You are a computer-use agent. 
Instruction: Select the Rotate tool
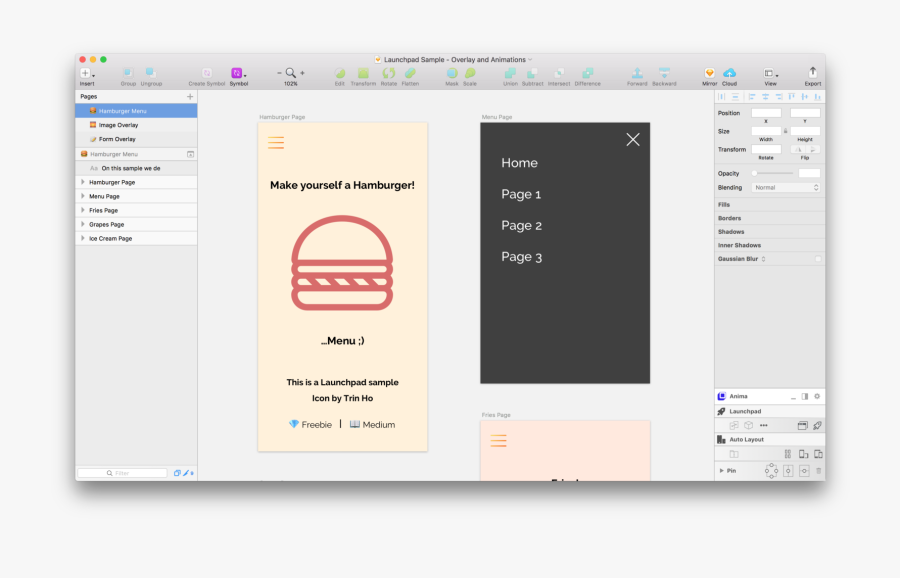click(x=389, y=73)
